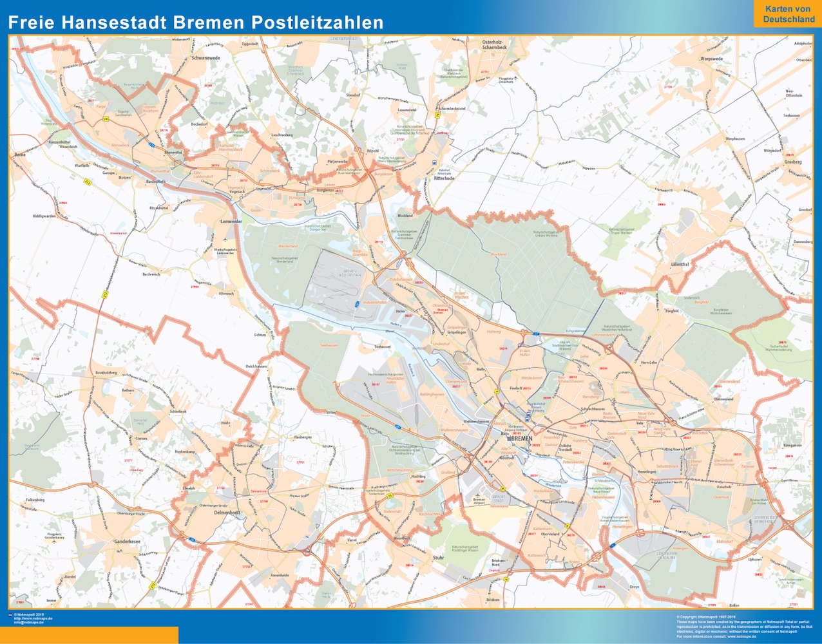Open the Karten von Deutschland button
Screen dimensions: 822x644
click(788, 14)
